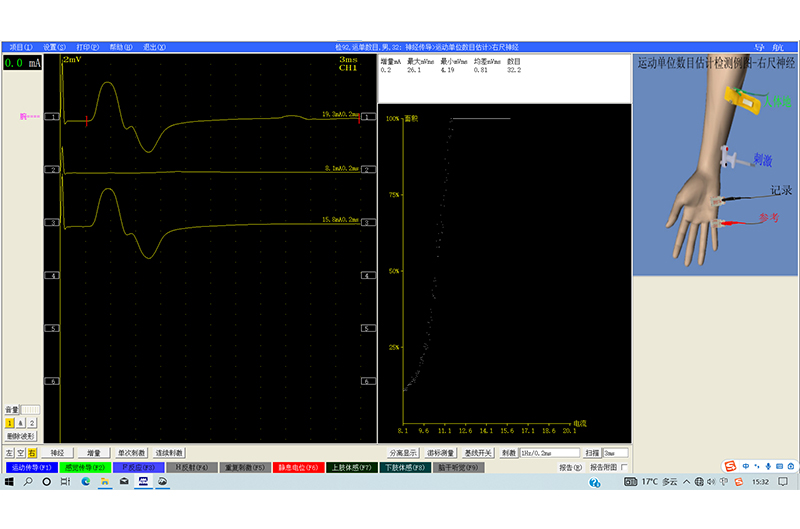Click the 删除波形 button
This screenshot has width=800, height=529.
coord(21,436)
